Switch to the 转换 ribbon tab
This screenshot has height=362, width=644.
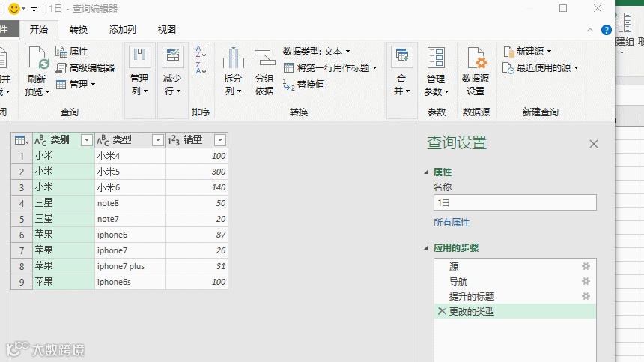79,29
